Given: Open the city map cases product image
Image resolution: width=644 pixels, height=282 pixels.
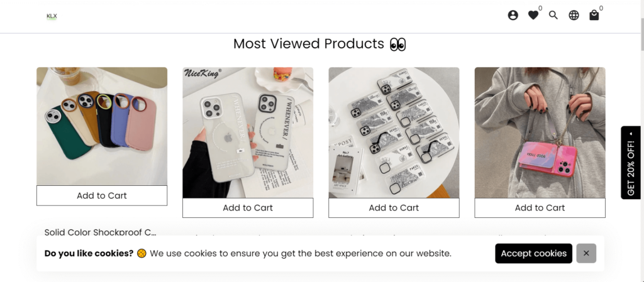Looking at the screenshot, I should pyautogui.click(x=394, y=133).
